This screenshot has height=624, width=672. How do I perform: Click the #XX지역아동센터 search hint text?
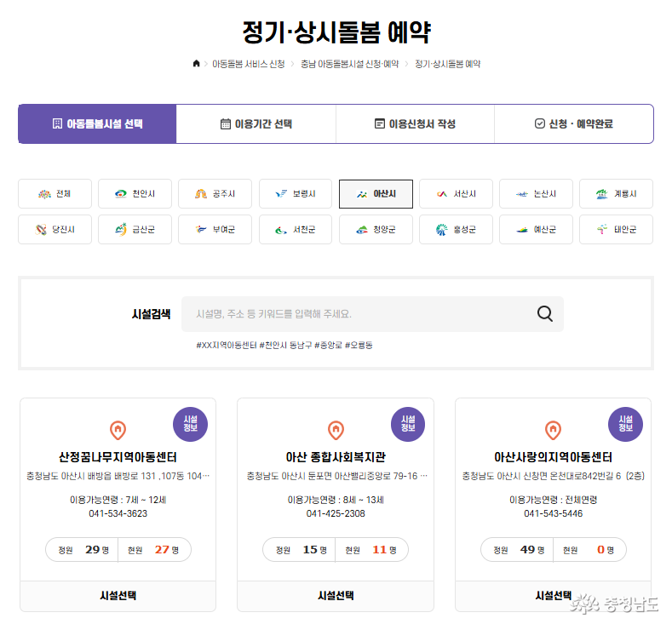pyautogui.click(x=227, y=345)
